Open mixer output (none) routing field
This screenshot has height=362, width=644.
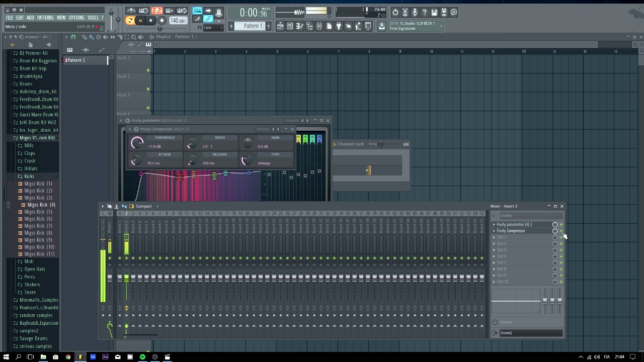click(x=530, y=333)
